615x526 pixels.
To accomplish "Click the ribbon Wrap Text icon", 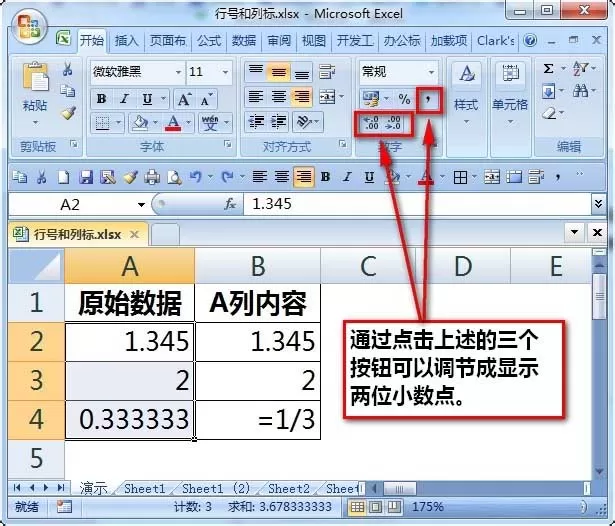I will point(327,71).
